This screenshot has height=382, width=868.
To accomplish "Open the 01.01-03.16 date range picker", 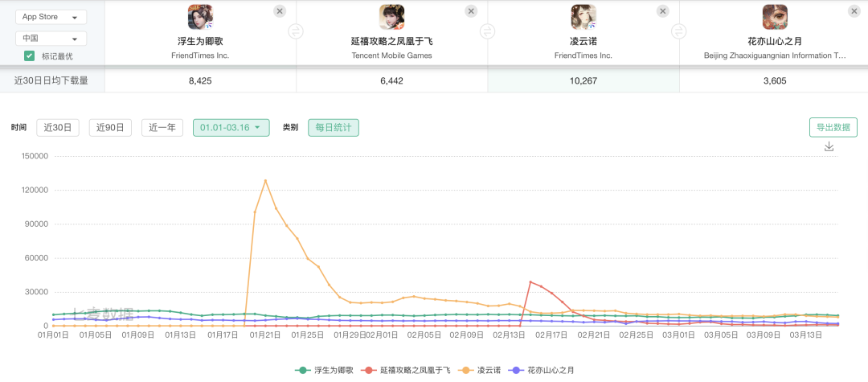I will tap(231, 127).
